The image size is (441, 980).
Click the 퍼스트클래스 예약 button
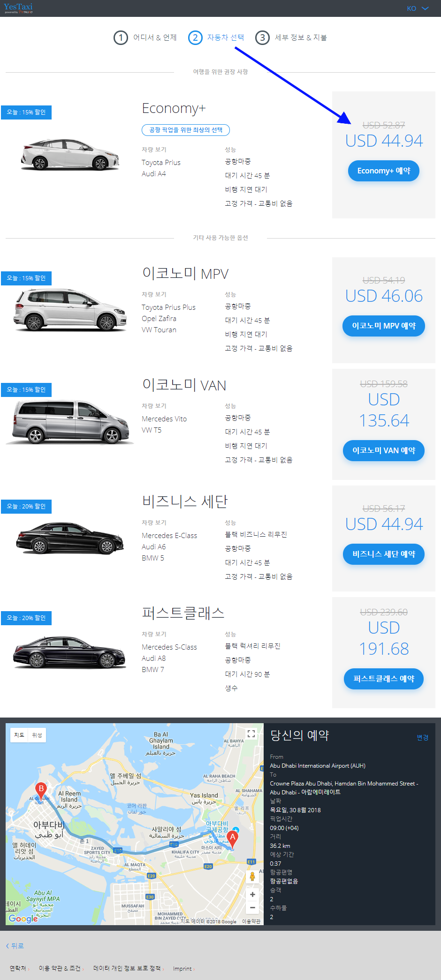pyautogui.click(x=384, y=679)
